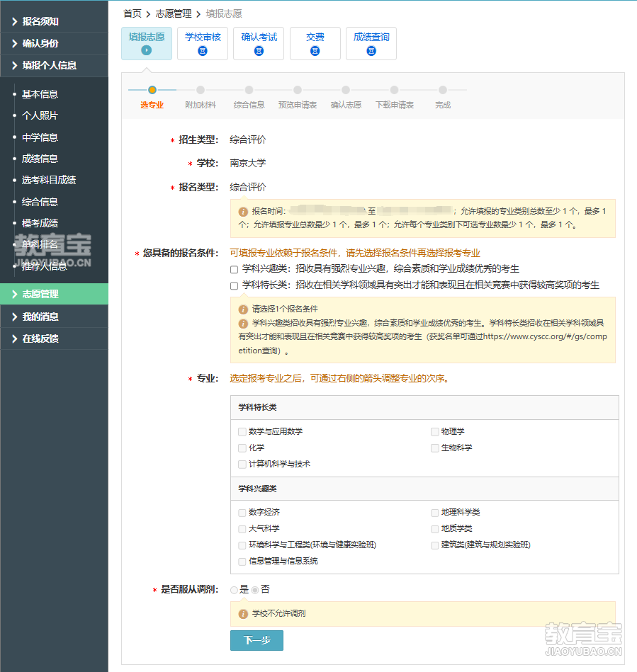Open 综合信息 sidebar item
The image size is (637, 672).
click(40, 202)
